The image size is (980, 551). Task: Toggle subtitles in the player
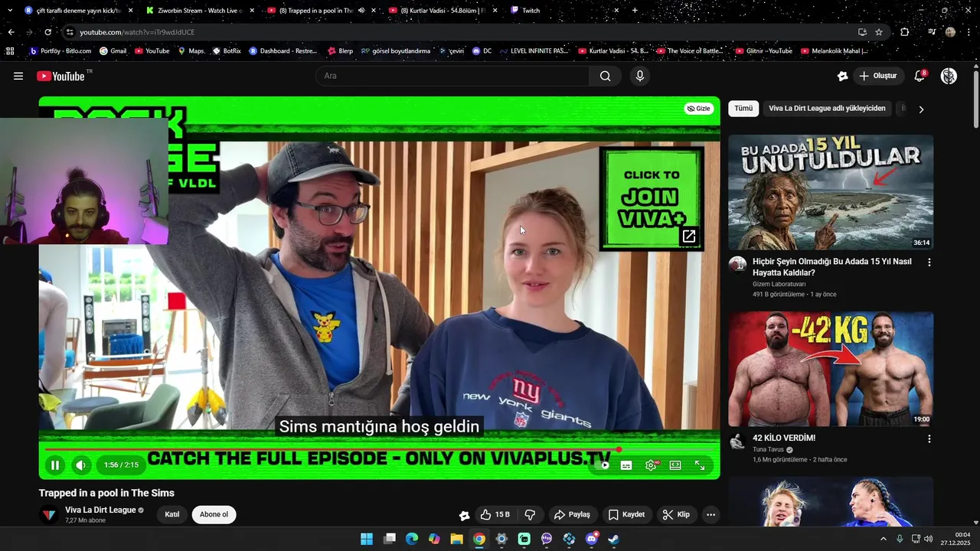(x=626, y=465)
